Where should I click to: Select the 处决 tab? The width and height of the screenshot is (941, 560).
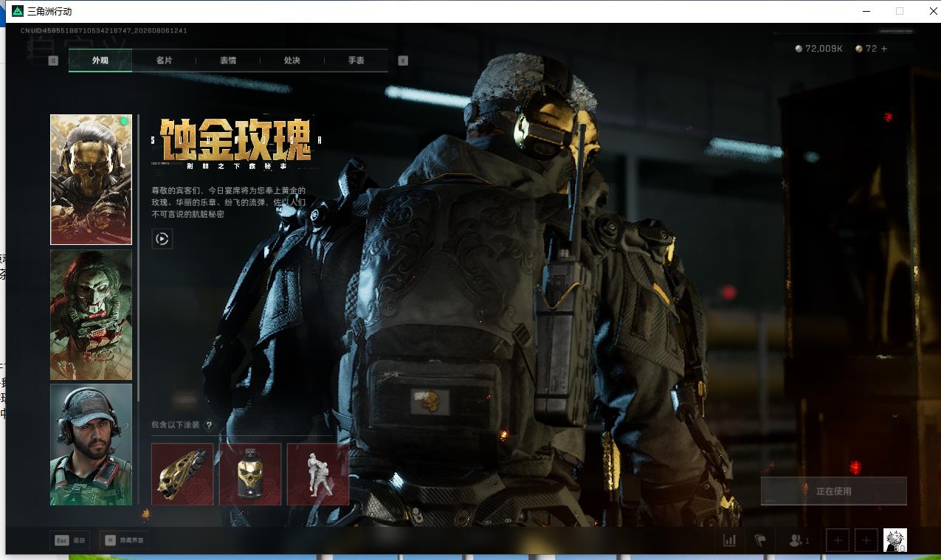tap(292, 61)
